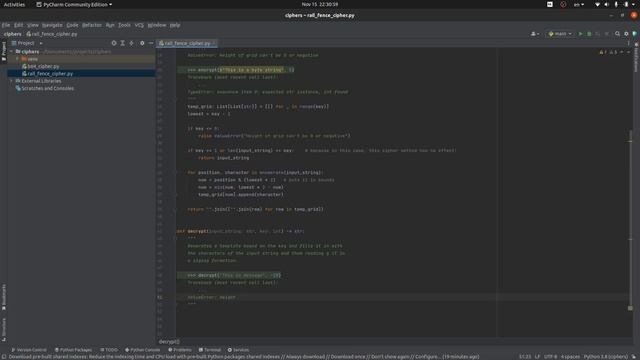
Task: Close the rail_fence_cipher.py editor tab
Action: click(x=214, y=43)
